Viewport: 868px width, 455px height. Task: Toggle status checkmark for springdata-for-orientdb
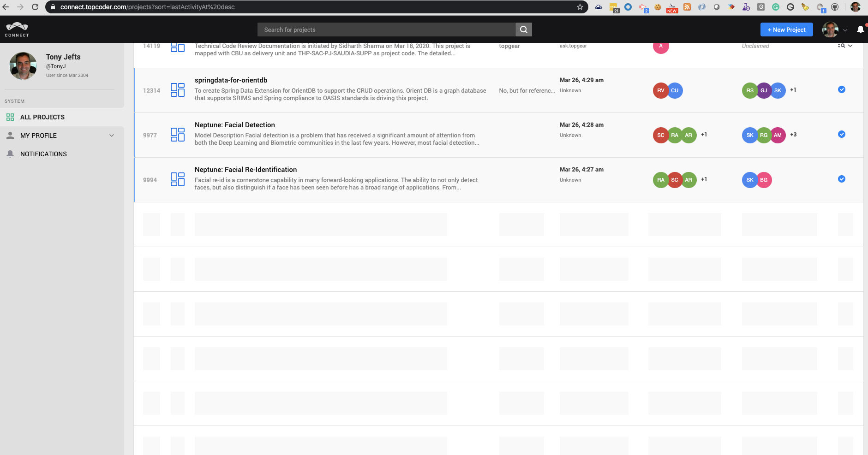(842, 89)
